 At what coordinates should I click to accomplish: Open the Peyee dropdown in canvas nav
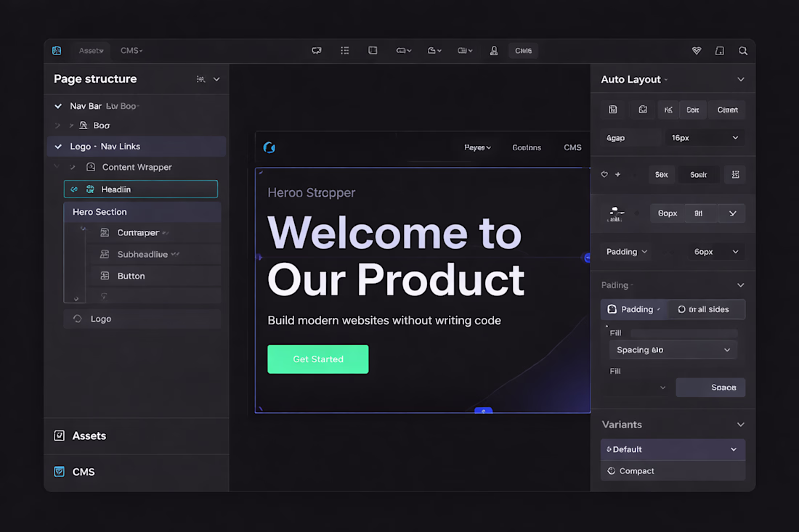477,147
